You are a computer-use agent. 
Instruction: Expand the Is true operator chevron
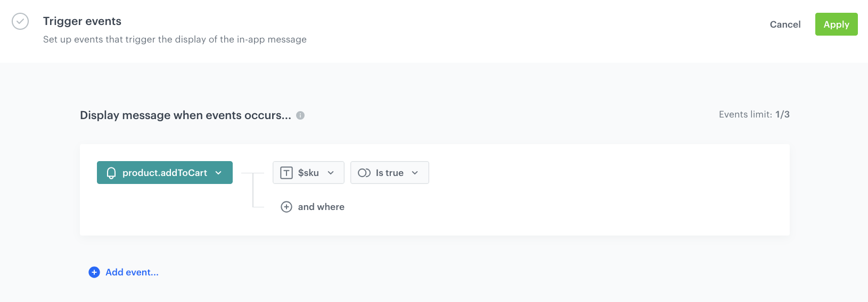pyautogui.click(x=415, y=173)
